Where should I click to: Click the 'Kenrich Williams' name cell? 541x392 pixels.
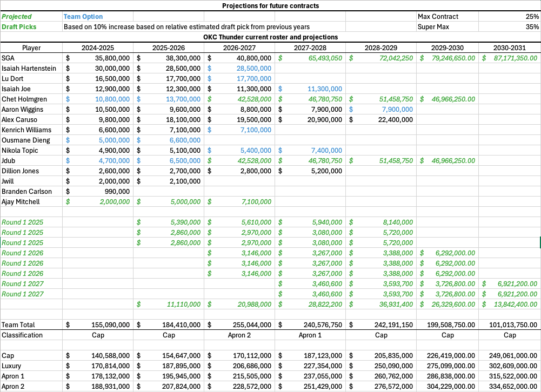31,130
